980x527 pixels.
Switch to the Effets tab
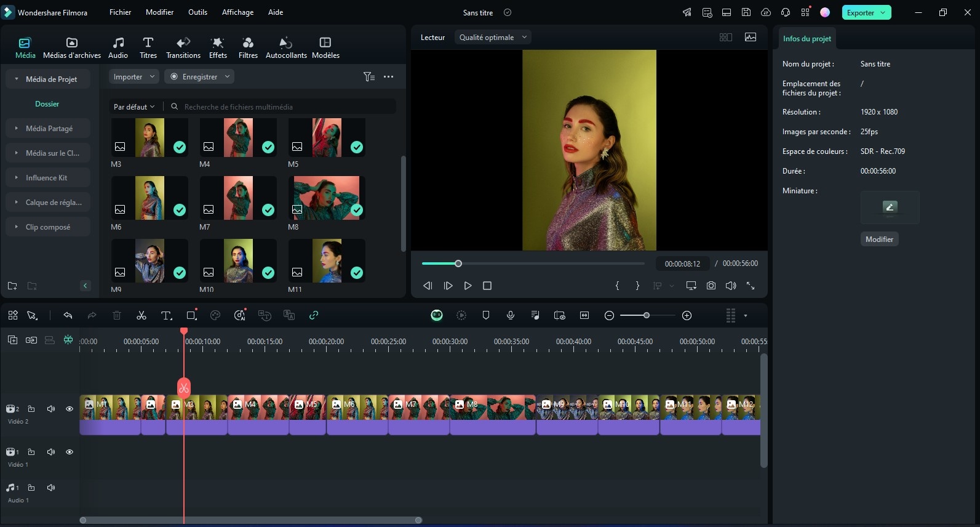(x=218, y=48)
